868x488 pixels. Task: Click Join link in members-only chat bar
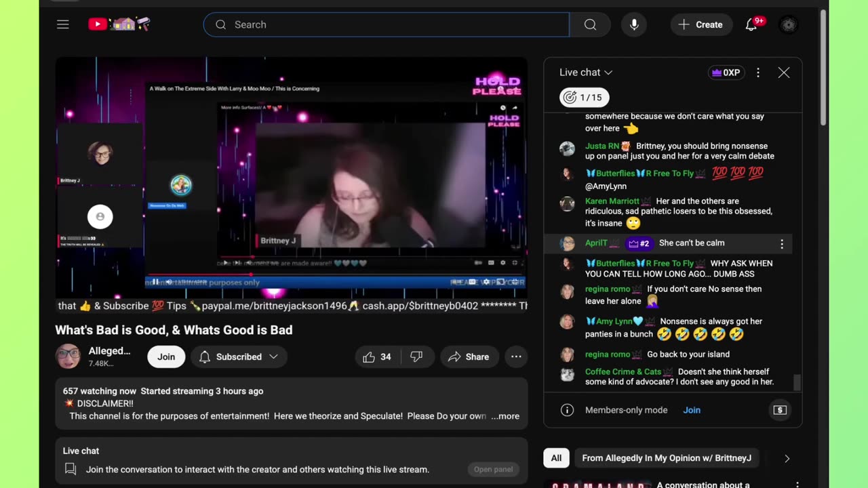click(692, 410)
